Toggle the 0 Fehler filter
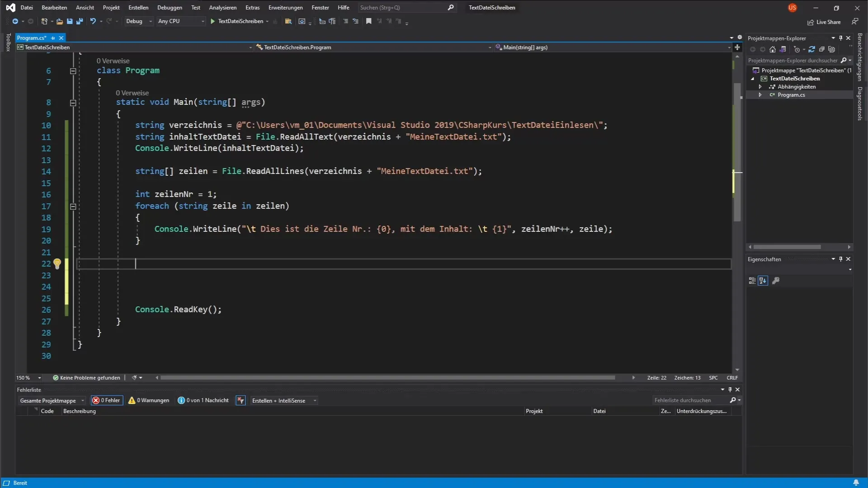This screenshot has width=868, height=488. coord(107,400)
